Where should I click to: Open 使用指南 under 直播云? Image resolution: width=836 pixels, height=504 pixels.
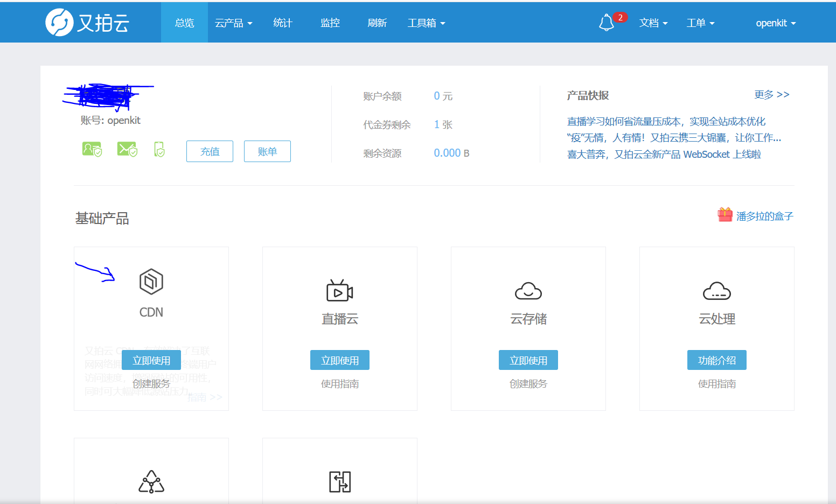pos(340,384)
